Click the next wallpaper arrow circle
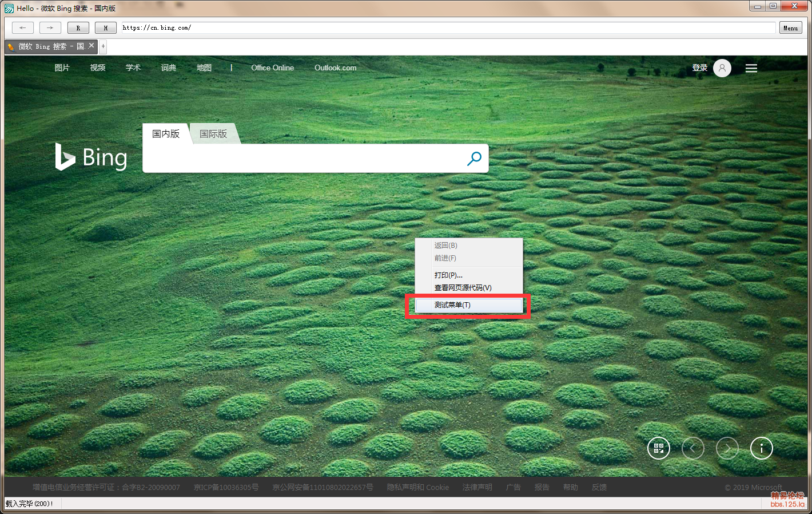Image resolution: width=812 pixels, height=514 pixels. (727, 448)
